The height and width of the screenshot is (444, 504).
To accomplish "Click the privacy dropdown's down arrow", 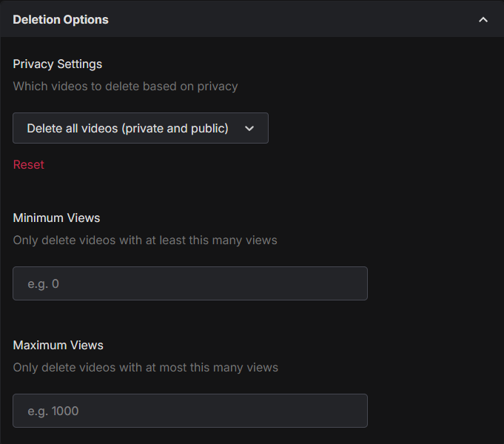I will (x=249, y=128).
